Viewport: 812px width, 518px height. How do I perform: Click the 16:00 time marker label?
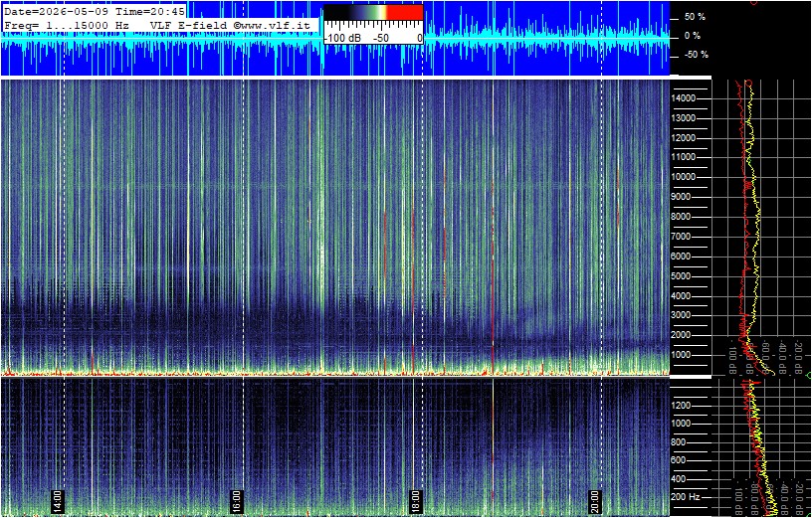pos(236,501)
